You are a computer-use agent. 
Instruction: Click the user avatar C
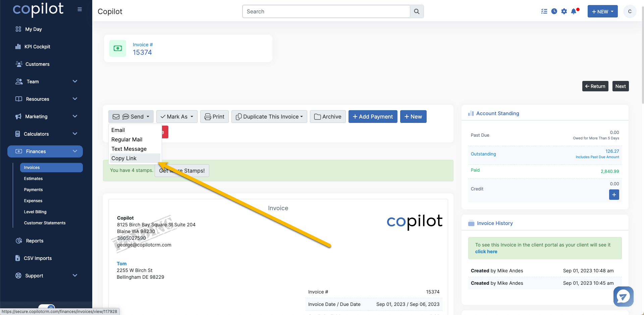(630, 11)
